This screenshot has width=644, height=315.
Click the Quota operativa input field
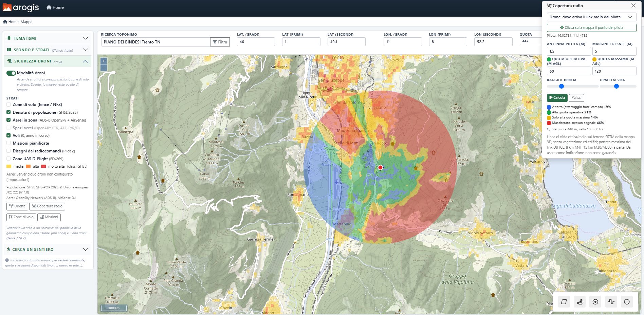tap(569, 71)
